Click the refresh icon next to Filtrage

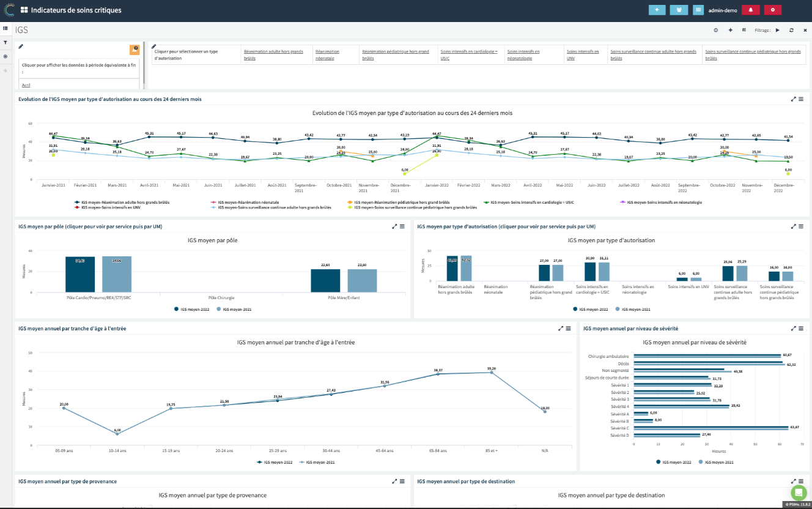tap(791, 30)
